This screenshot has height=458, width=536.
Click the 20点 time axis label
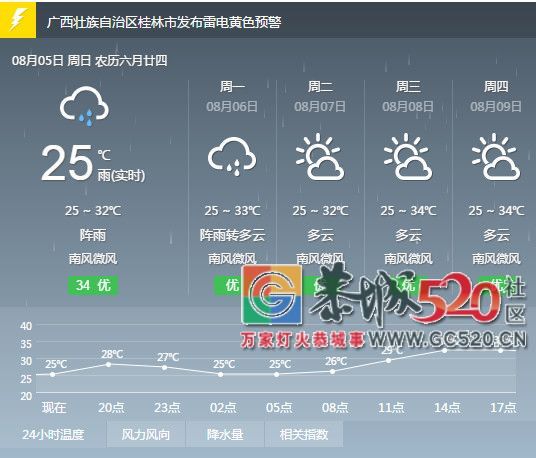[111, 407]
